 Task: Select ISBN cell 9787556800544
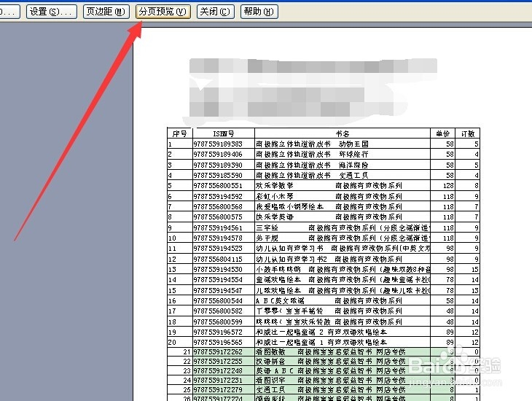tap(224, 301)
